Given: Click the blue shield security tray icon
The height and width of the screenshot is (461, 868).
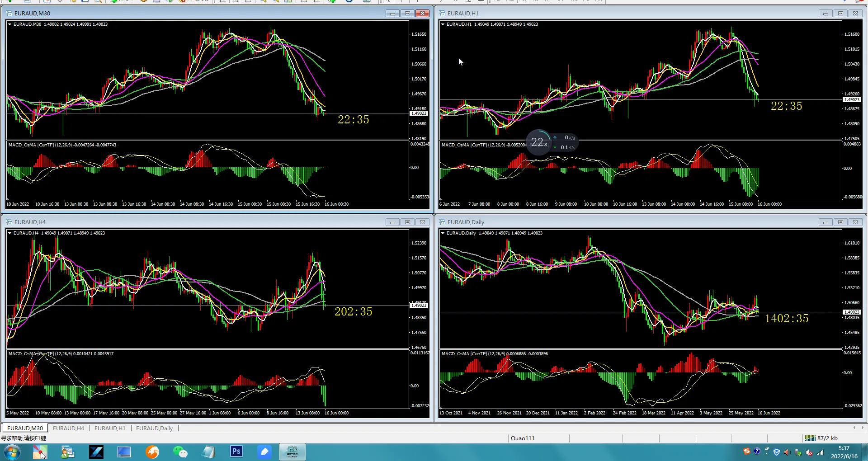Looking at the screenshot, I should point(777,452).
